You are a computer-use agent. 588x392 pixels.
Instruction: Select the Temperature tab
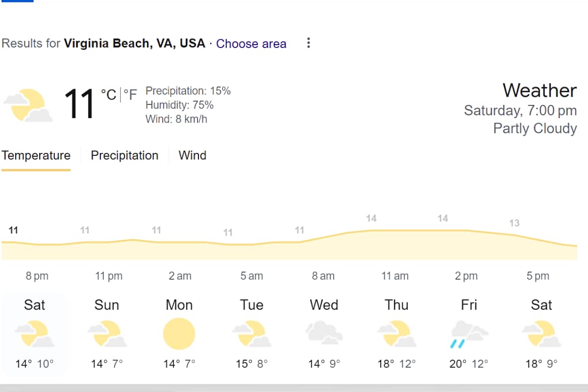click(36, 156)
